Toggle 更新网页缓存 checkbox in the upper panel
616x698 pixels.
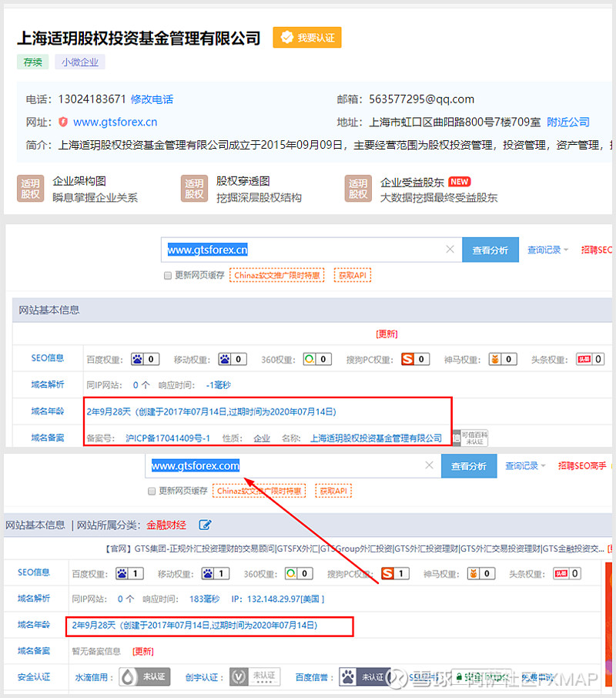point(168,276)
